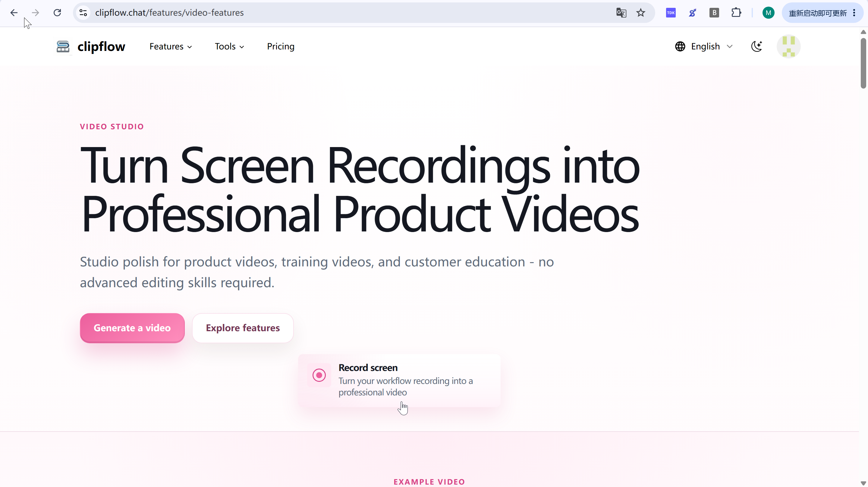868x487 pixels.
Task: Go forward to the next page
Action: (35, 13)
